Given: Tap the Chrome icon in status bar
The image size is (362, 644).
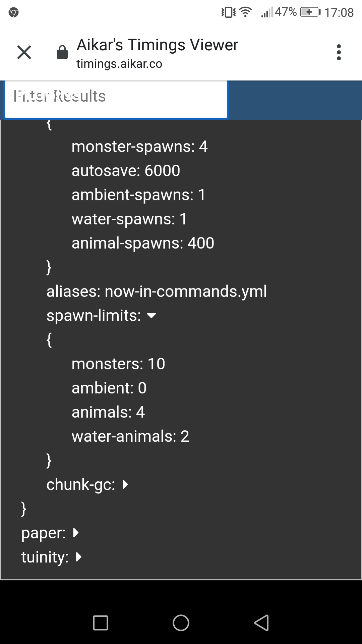Looking at the screenshot, I should tap(14, 13).
